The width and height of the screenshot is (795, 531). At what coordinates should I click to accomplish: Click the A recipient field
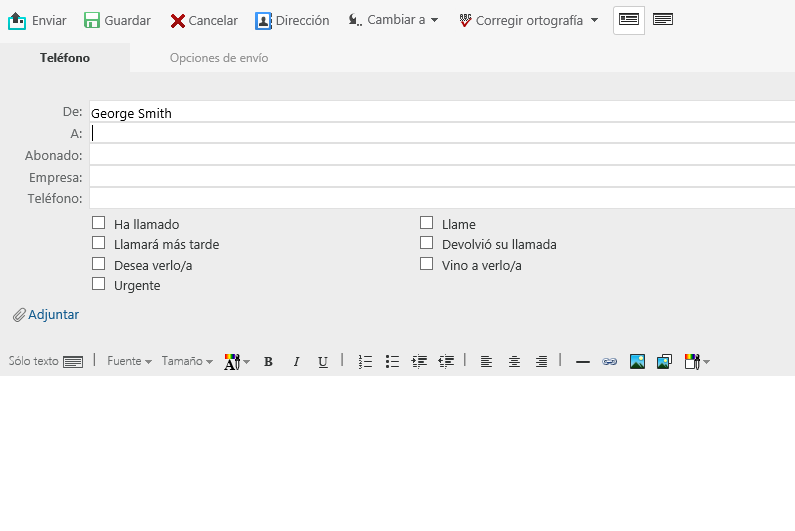[442, 133]
